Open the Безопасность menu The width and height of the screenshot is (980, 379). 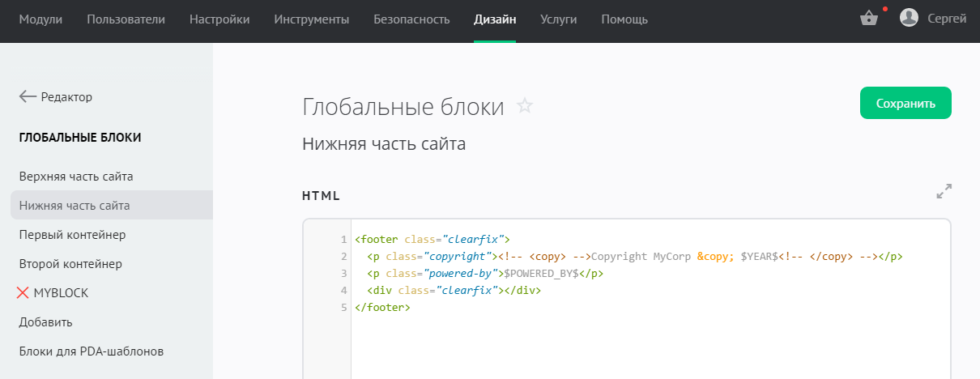point(411,19)
